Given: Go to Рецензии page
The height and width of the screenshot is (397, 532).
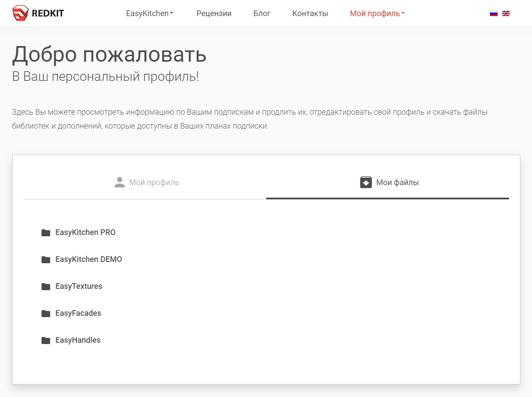Looking at the screenshot, I should tap(214, 13).
